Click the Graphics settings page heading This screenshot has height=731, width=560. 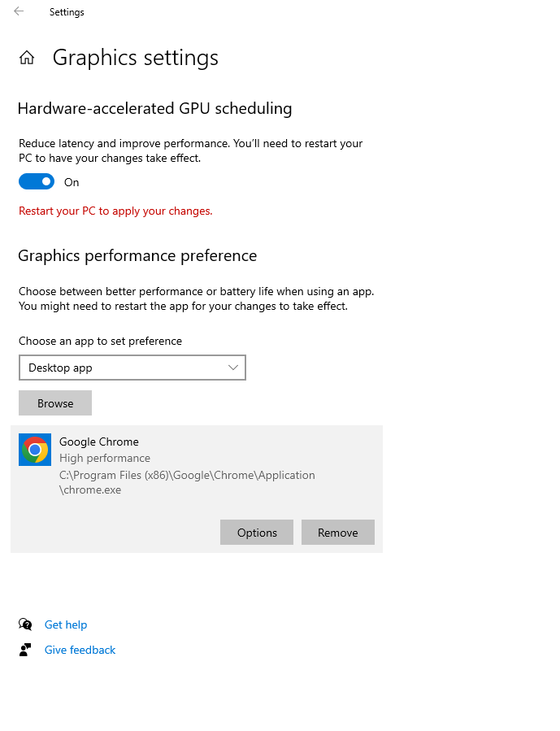point(135,57)
